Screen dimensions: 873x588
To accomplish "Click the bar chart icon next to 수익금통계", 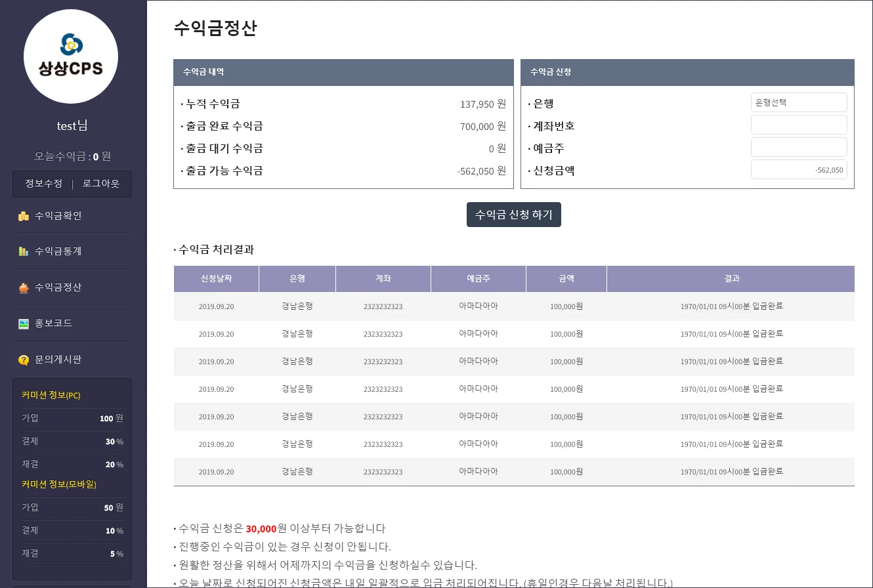I will 22,251.
